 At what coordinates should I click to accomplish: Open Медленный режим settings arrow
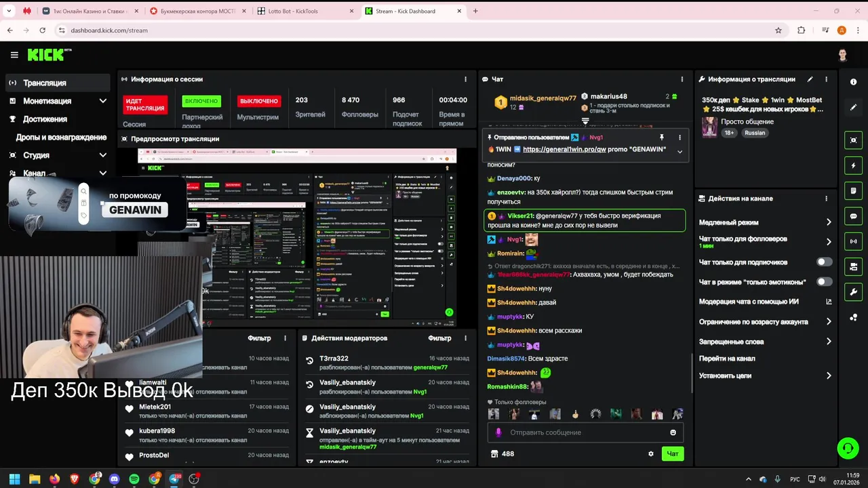829,222
